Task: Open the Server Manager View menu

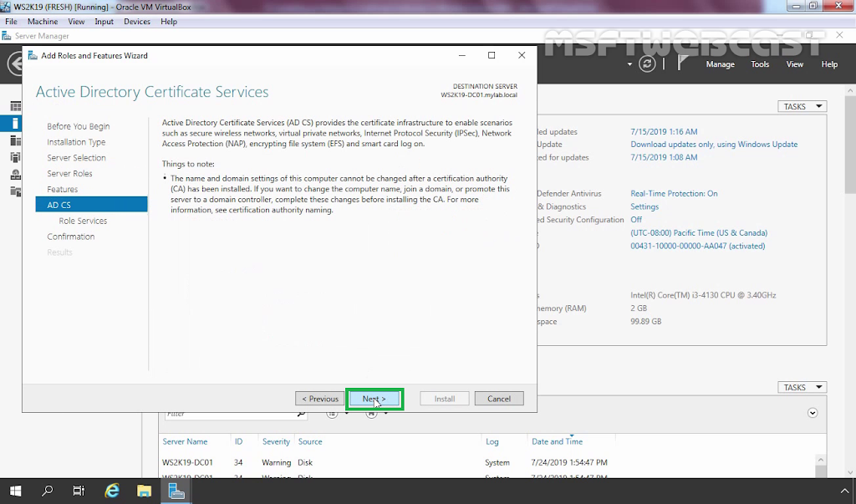Action: (x=795, y=64)
